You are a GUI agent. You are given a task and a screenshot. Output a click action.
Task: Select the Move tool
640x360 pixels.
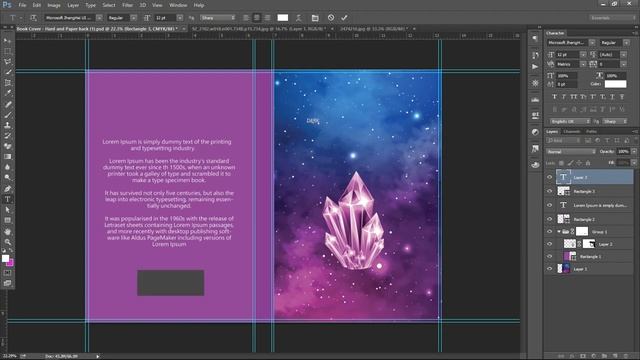[x=7, y=41]
